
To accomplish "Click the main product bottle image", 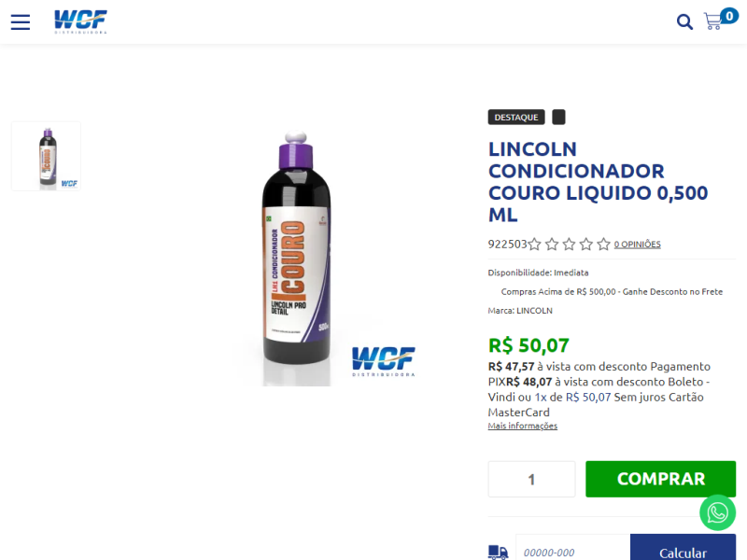I will pos(297,258).
